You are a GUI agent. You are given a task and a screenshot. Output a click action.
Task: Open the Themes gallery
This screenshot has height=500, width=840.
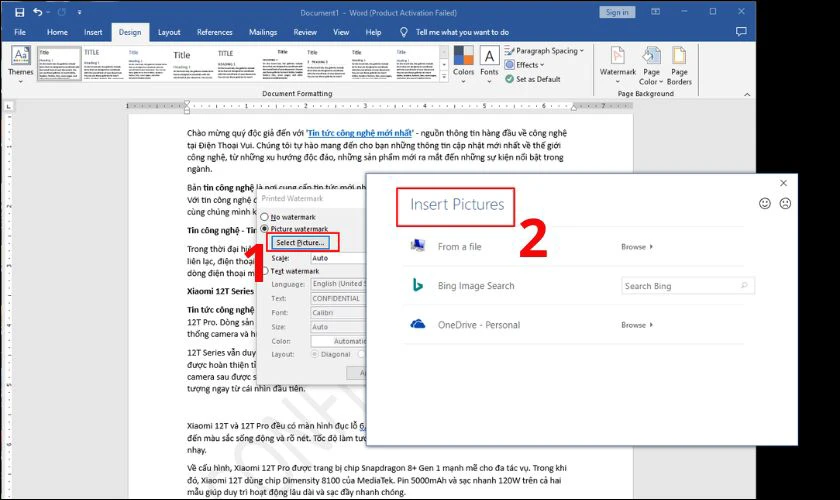[x=20, y=64]
